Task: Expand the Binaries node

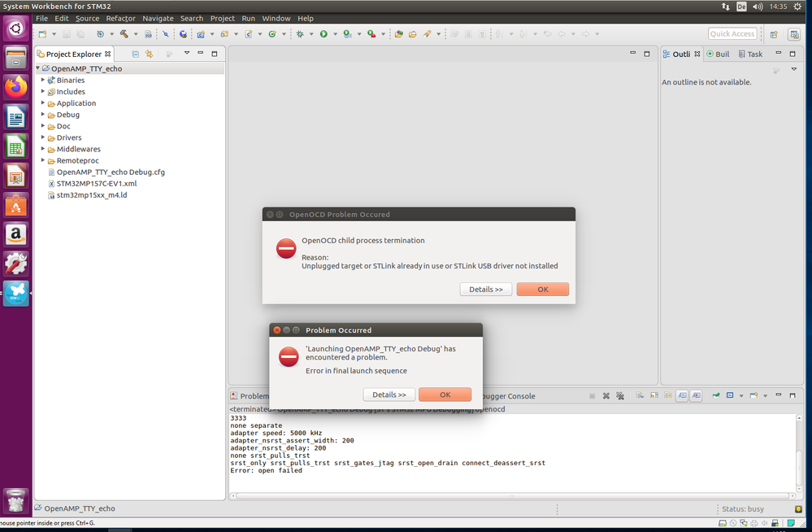Action: (43, 80)
